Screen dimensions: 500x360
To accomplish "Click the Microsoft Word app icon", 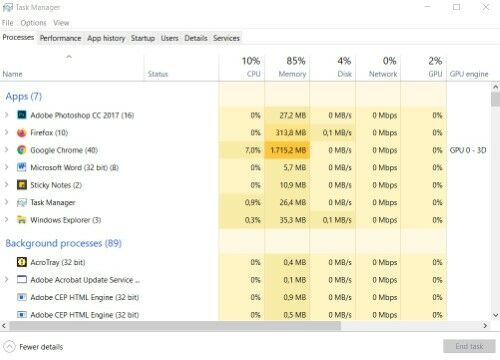I will [22, 167].
